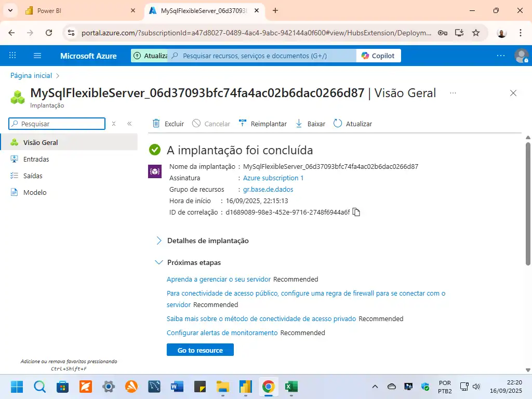Image resolution: width=532 pixels, height=399 pixels.
Task: Open Excel from the taskbar
Action: [291, 387]
